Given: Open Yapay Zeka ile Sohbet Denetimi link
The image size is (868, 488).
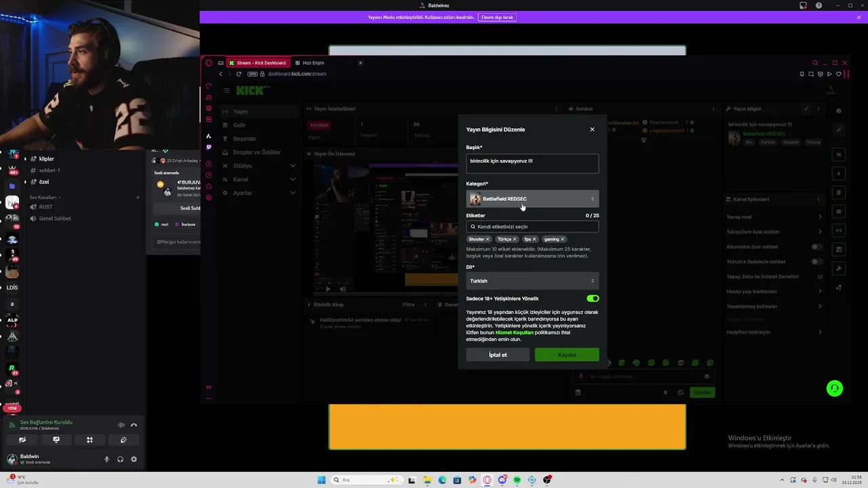Looking at the screenshot, I should pos(773,277).
